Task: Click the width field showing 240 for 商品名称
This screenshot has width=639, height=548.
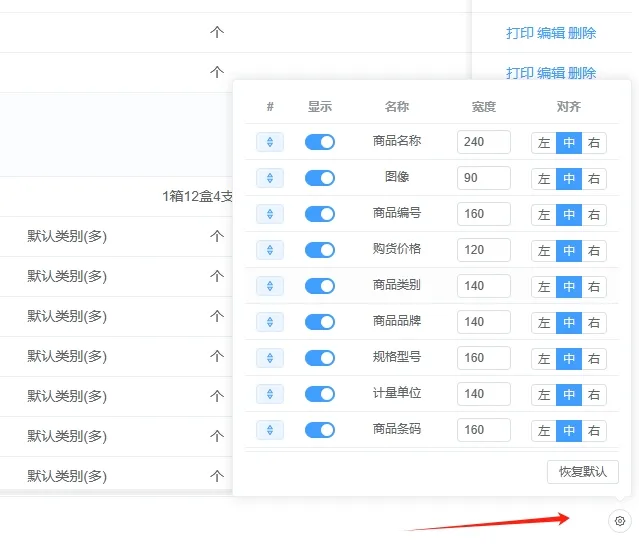Action: pyautogui.click(x=484, y=142)
